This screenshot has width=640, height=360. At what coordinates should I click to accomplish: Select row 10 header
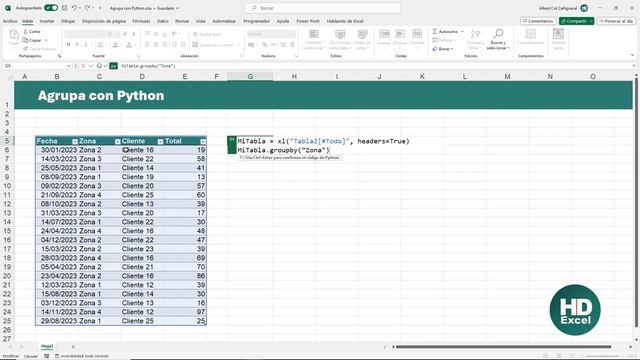(7, 186)
